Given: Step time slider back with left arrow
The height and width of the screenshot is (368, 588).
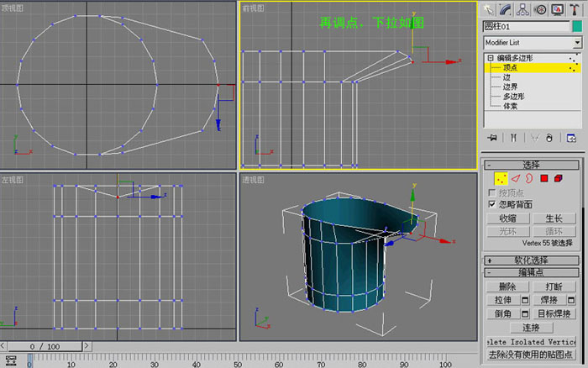Looking at the screenshot, I should pos(3,346).
